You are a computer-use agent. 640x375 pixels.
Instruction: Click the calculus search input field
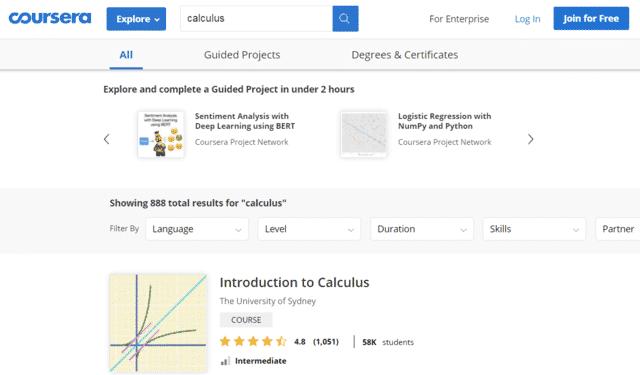[256, 18]
